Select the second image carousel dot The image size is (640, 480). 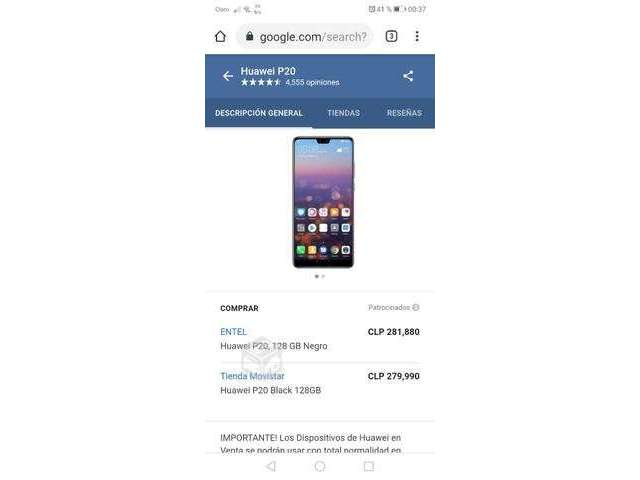click(323, 276)
